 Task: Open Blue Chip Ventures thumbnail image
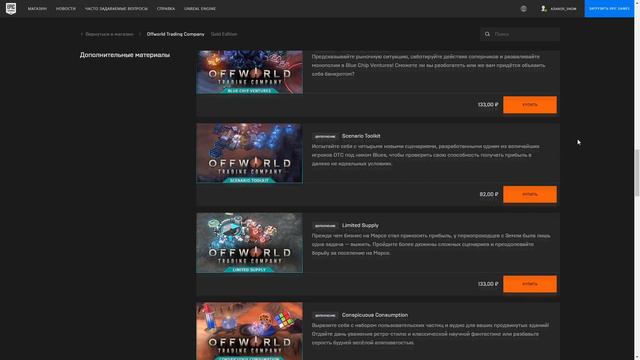tap(249, 72)
